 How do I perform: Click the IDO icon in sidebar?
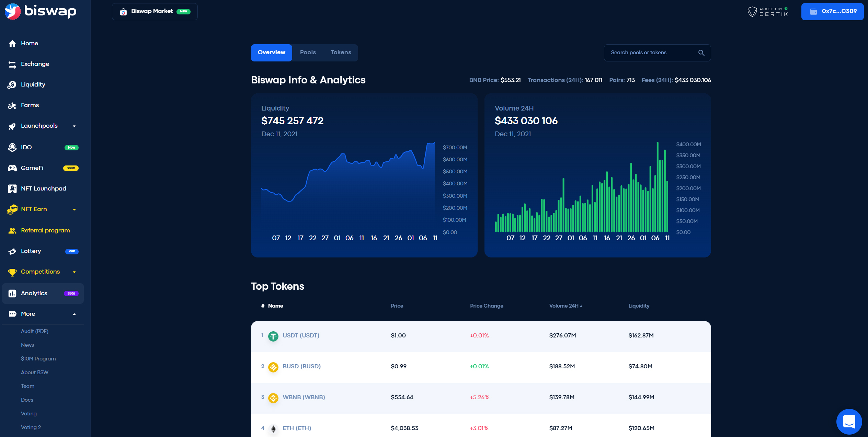point(12,147)
